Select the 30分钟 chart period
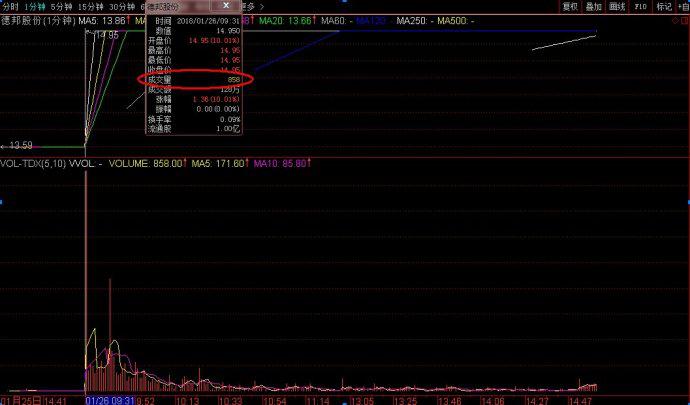Image resolution: width=690 pixels, height=405 pixels. (123, 6)
